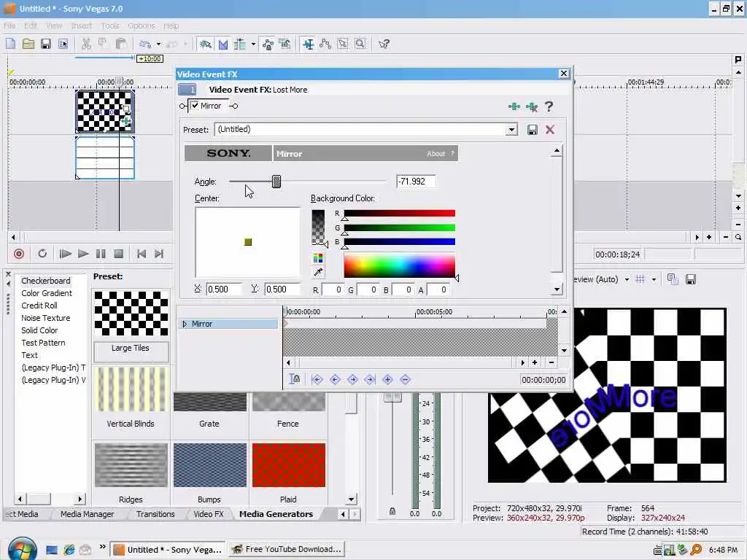Click the Angle slider handle

tap(276, 182)
